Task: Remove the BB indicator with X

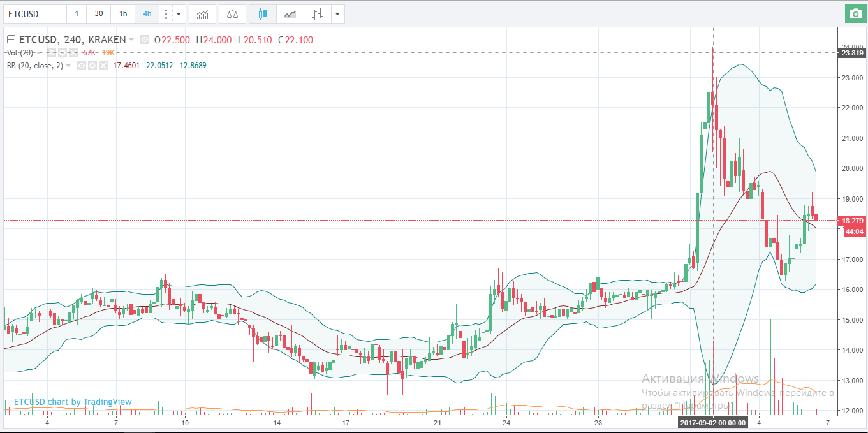Action: [102, 65]
